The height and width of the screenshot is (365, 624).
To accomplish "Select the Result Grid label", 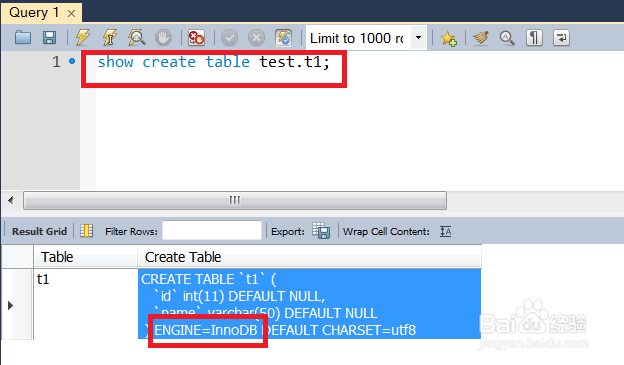I will point(39,231).
